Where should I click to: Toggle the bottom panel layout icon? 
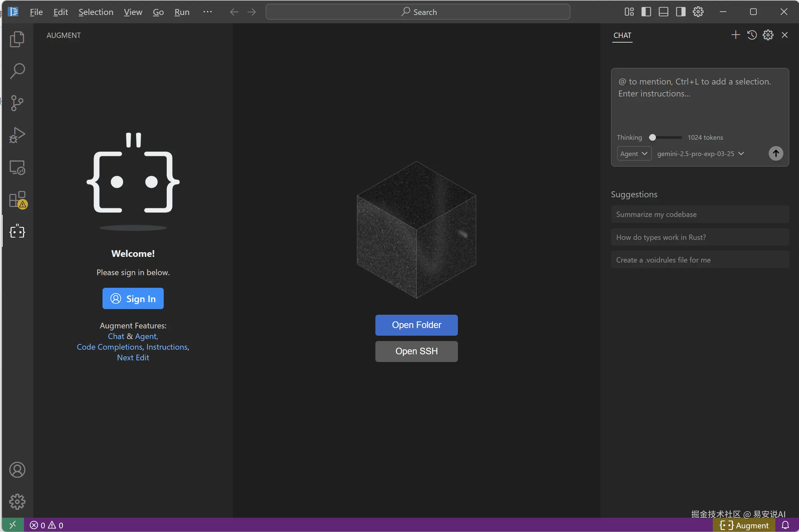(x=663, y=12)
